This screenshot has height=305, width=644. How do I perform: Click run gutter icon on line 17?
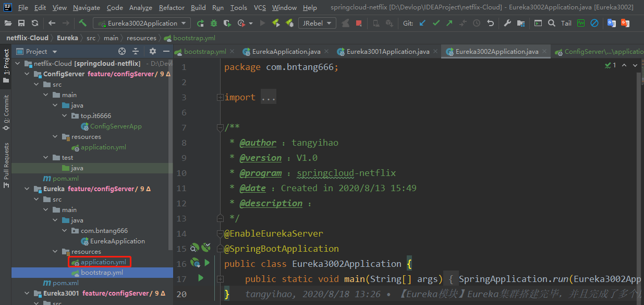point(201,278)
